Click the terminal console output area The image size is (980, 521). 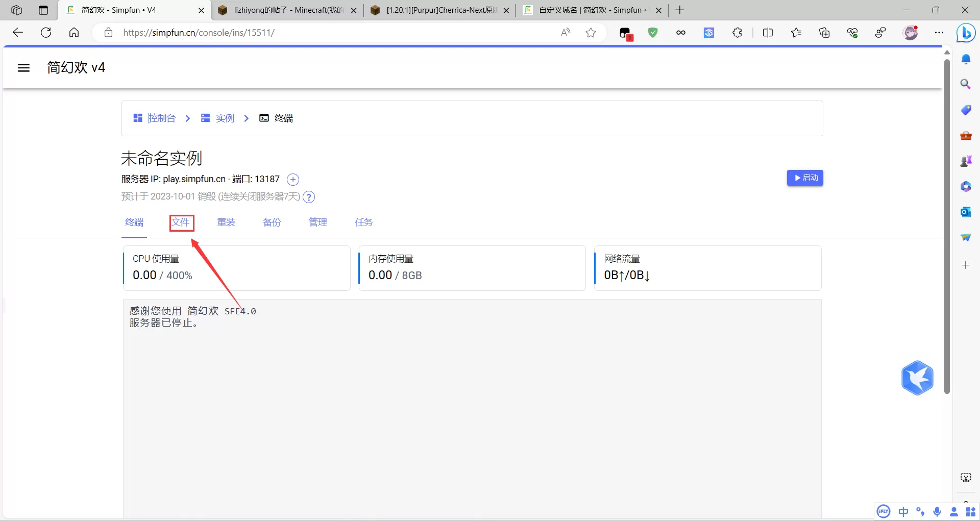tap(472, 410)
